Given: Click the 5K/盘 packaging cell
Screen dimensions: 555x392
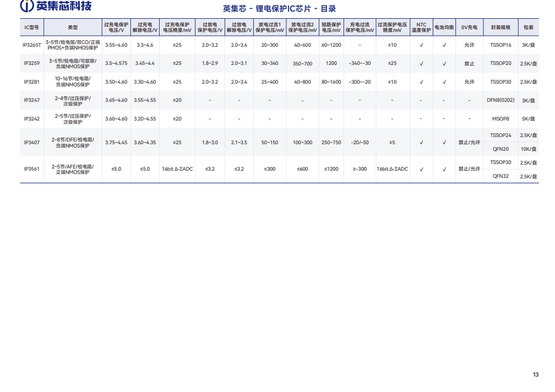Looking at the screenshot, I should pyautogui.click(x=529, y=118).
